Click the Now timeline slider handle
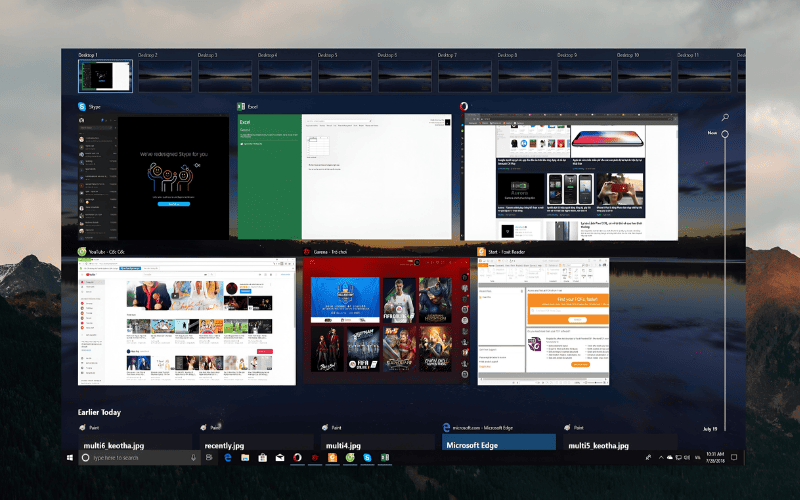Image resolution: width=800 pixels, height=500 pixels. pos(724,134)
